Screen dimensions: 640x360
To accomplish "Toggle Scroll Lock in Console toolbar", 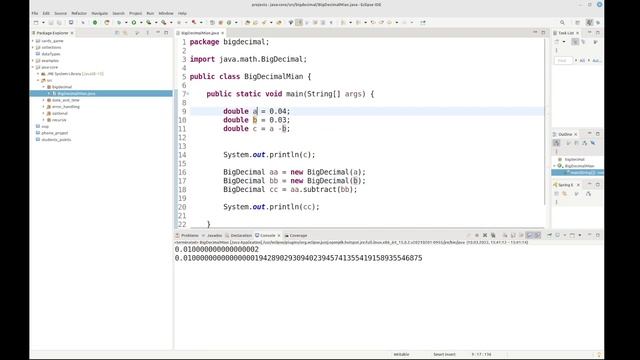I will point(513,236).
